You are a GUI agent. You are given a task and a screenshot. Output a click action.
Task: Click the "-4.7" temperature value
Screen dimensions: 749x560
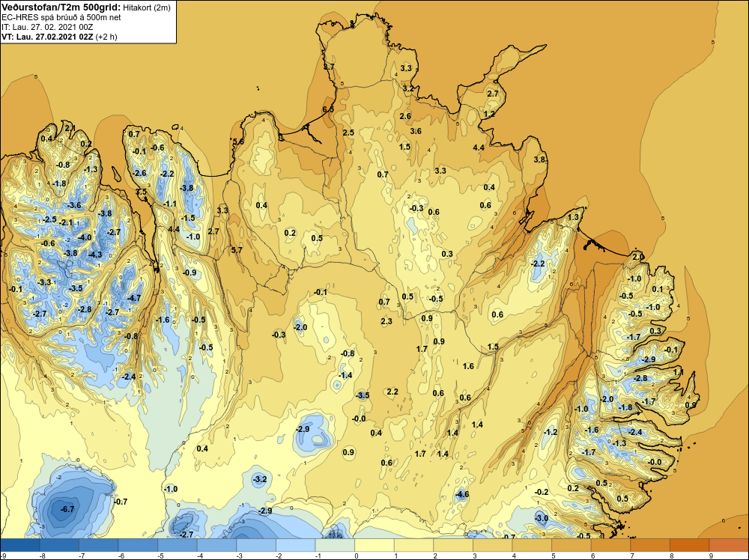134,298
